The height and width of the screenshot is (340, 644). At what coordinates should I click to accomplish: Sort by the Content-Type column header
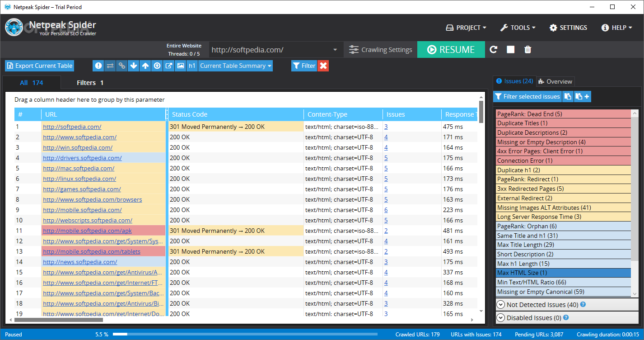point(343,114)
